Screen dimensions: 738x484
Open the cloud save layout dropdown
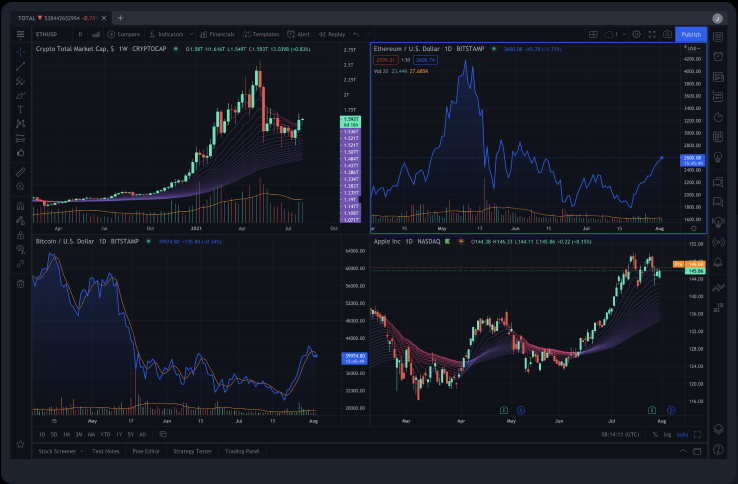click(615, 34)
